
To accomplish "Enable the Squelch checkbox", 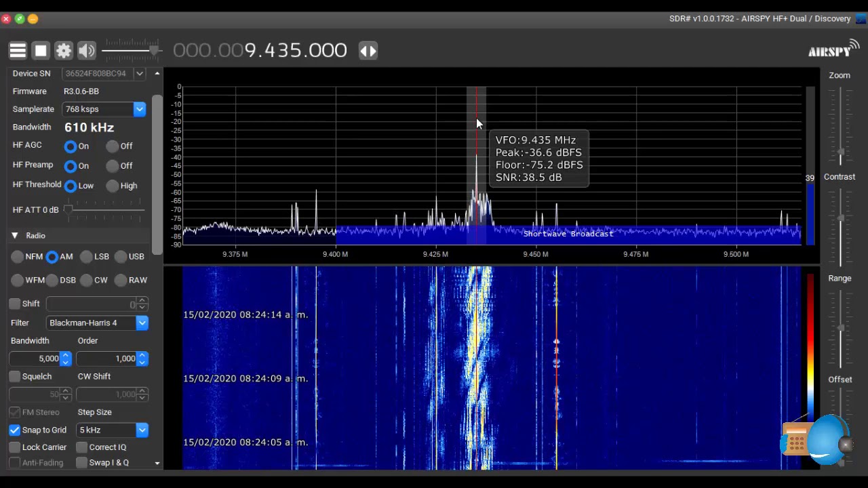I will click(15, 376).
